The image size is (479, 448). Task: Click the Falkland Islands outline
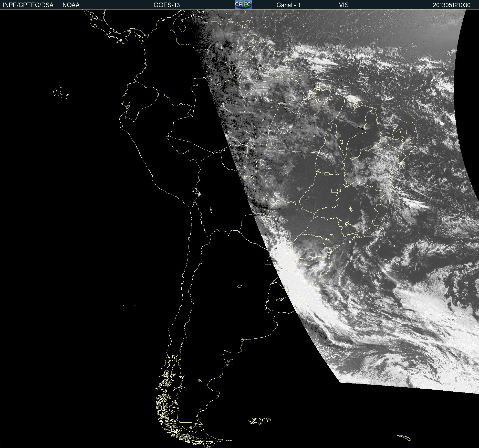259,421
